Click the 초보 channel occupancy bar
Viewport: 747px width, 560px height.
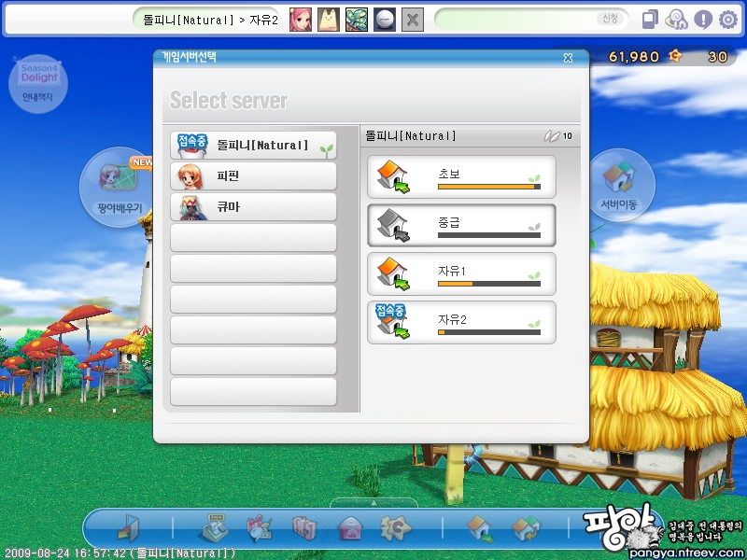[489, 187]
